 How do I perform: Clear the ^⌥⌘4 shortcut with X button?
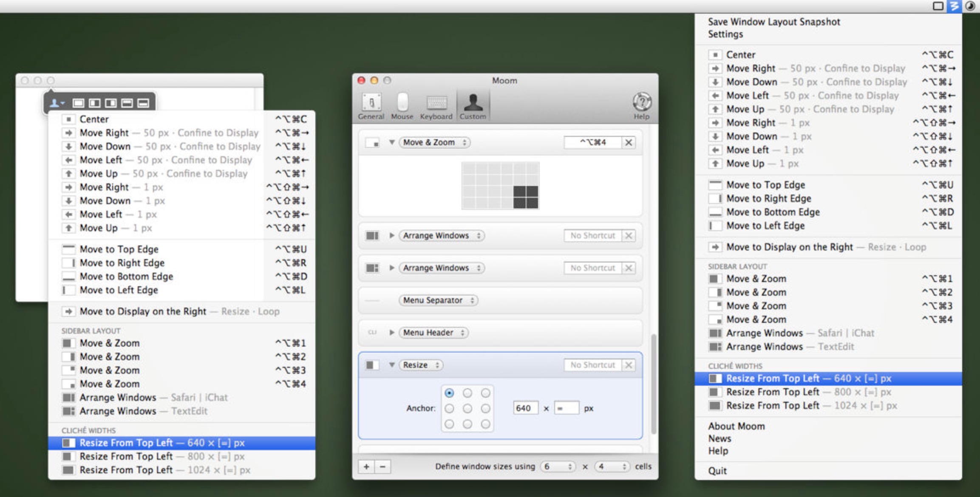coord(629,142)
